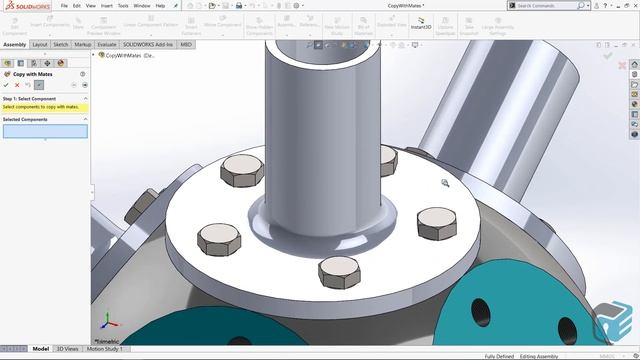
Task: Open the Help menu
Action: [160, 6]
